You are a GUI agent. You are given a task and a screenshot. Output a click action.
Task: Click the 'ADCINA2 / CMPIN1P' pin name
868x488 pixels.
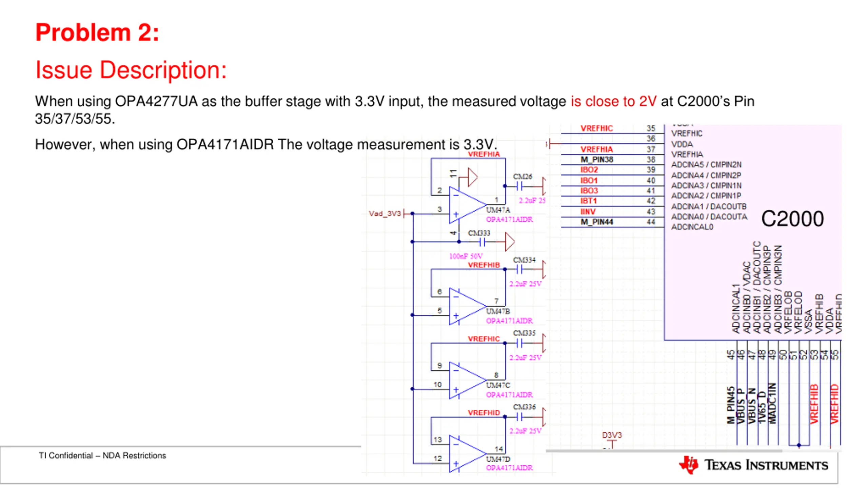(x=706, y=196)
